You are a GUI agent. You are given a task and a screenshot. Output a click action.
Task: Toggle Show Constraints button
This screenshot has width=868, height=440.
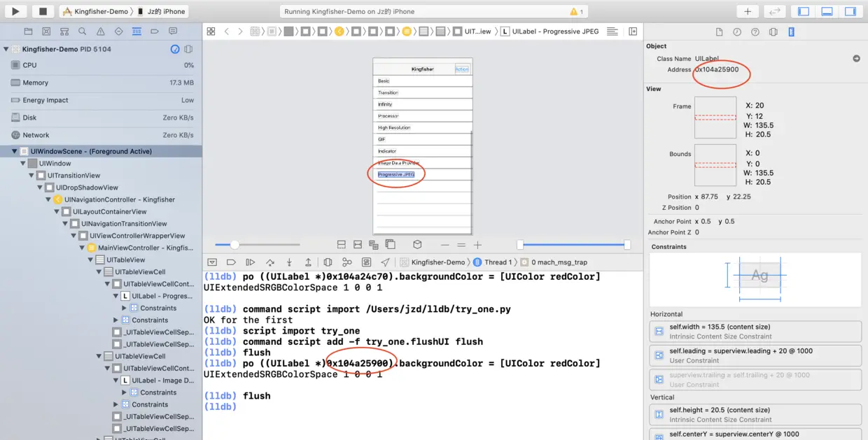tap(358, 245)
